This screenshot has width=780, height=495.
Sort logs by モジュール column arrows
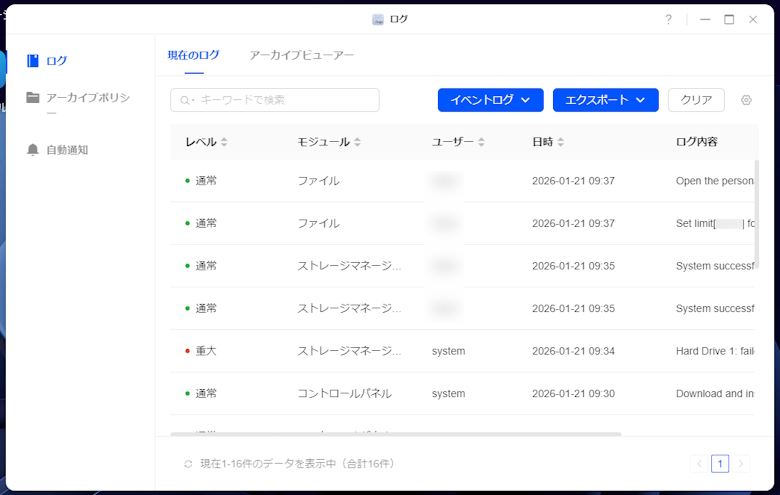click(357, 142)
